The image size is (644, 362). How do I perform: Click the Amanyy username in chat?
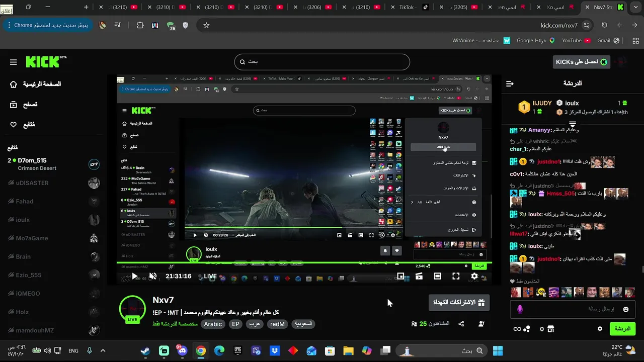click(x=539, y=130)
